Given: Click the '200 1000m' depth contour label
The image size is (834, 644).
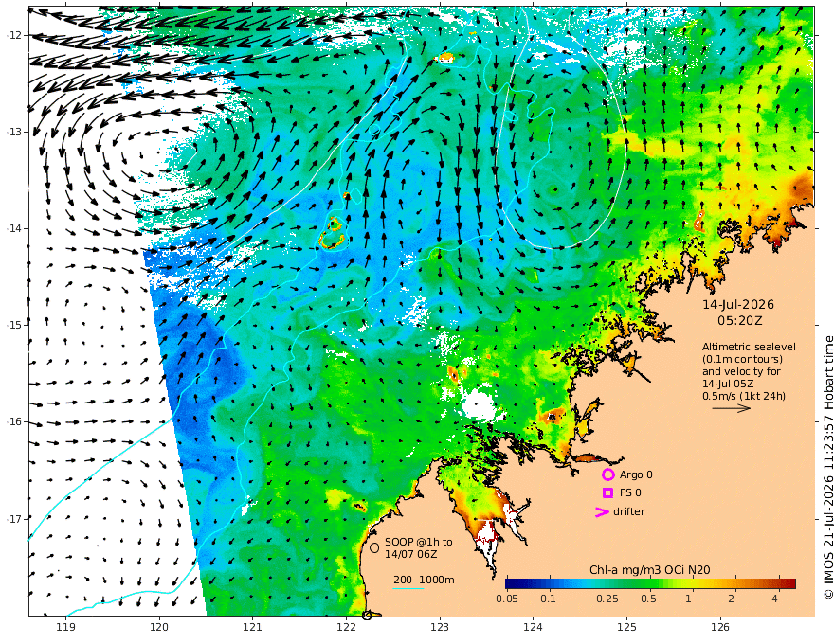Looking at the screenshot, I should (x=424, y=580).
